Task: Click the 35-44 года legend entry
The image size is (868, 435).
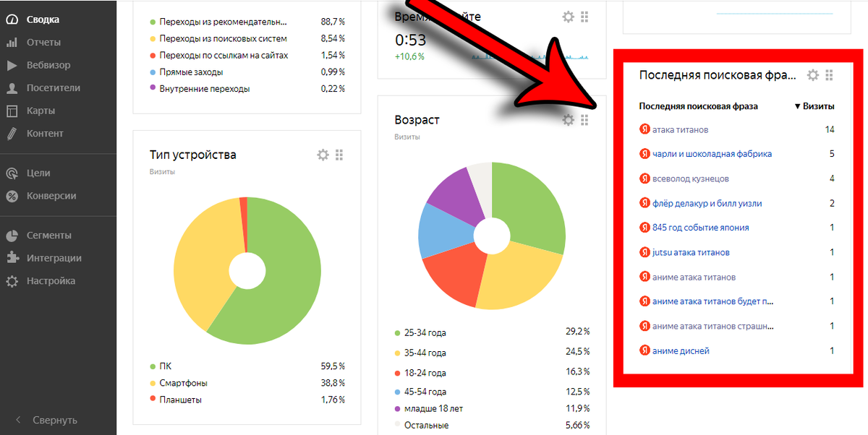Action: [x=425, y=353]
